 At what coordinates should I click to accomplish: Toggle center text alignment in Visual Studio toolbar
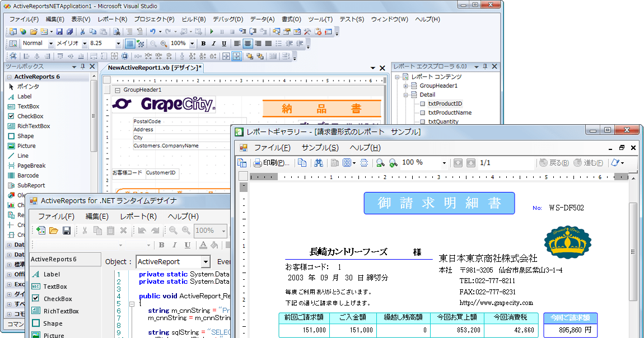point(248,44)
